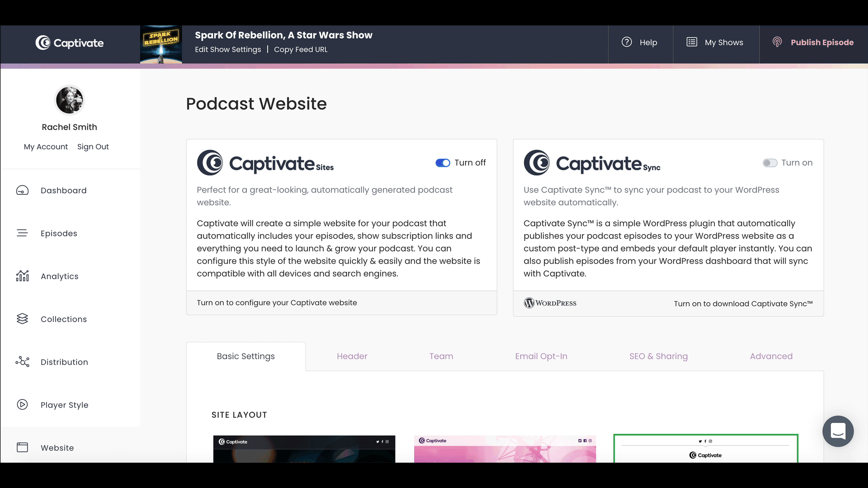Click the My Shows list icon

point(692,42)
